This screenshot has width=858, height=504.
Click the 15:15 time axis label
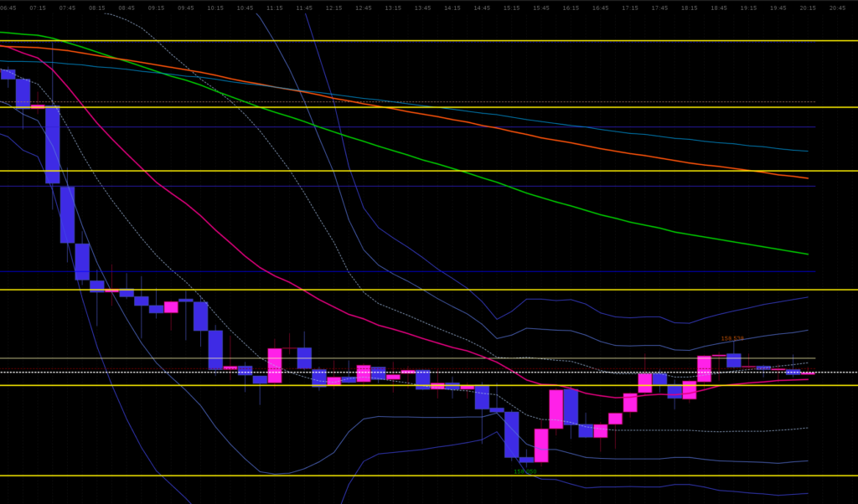(x=511, y=8)
